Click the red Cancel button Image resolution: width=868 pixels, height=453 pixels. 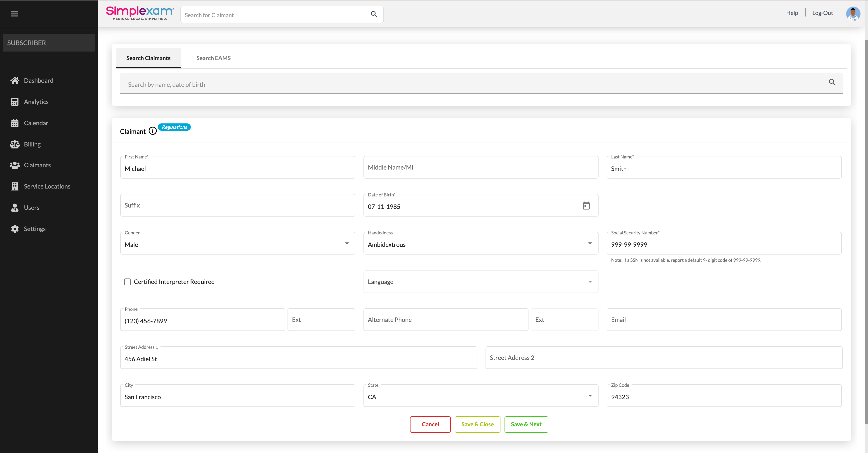pyautogui.click(x=430, y=424)
